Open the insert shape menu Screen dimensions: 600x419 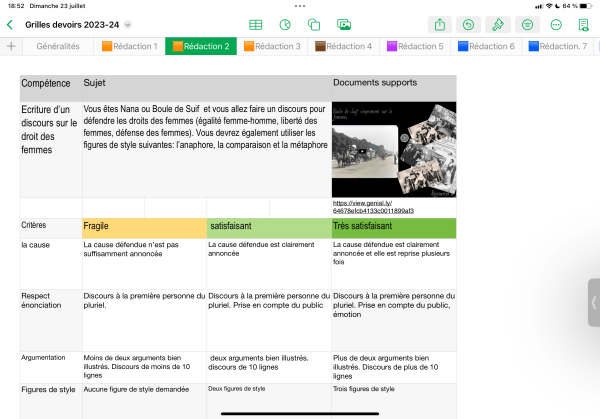pos(314,24)
